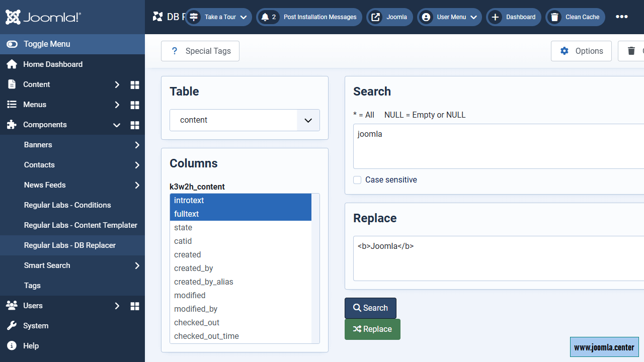Open the Contacts component menu item
This screenshot has width=644, height=362.
point(39,165)
